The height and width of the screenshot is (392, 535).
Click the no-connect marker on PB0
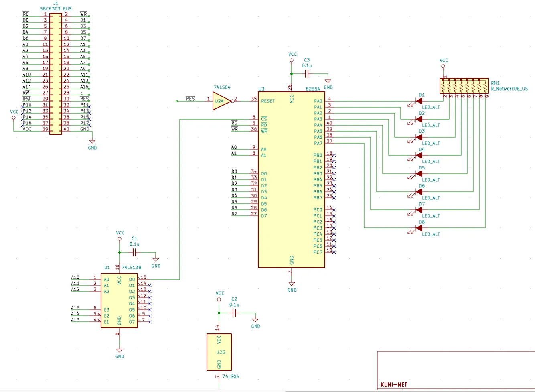334,155
